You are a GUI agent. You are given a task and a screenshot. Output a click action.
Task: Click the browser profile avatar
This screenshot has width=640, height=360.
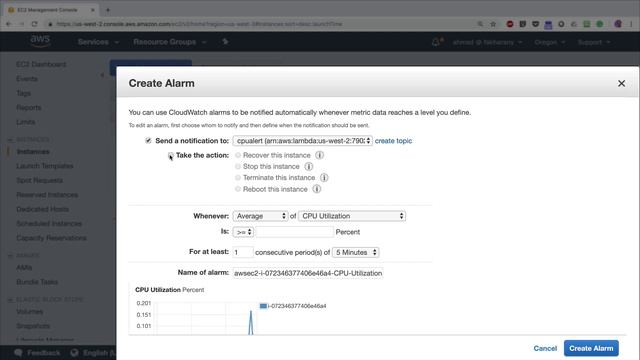(618, 24)
